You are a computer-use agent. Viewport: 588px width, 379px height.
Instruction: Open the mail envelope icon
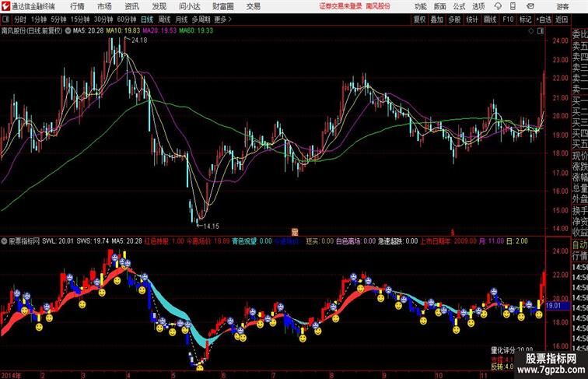coord(530,6)
